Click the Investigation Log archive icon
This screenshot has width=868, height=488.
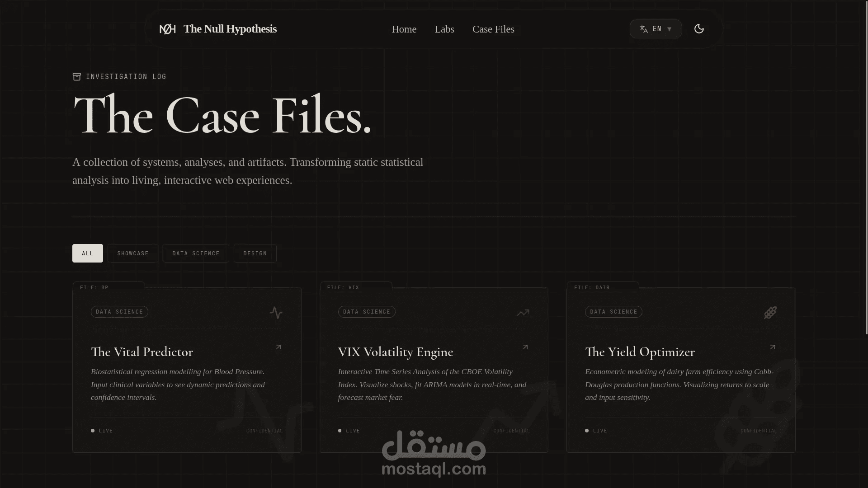coord(77,77)
